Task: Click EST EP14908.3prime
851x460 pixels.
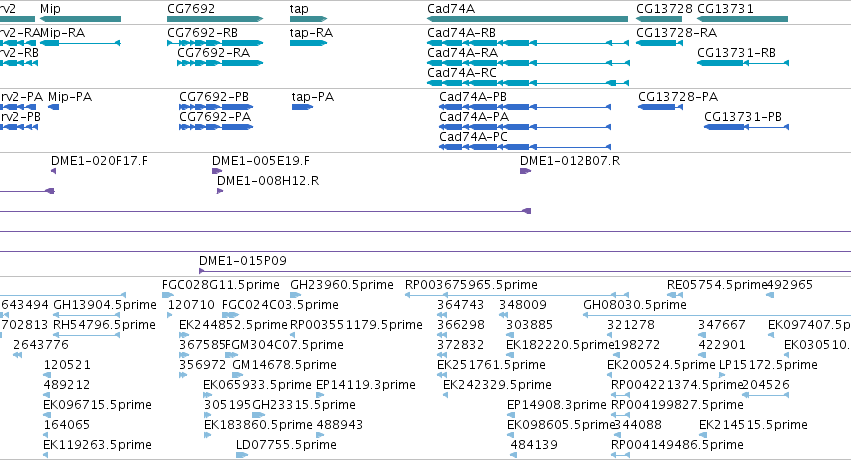Action: pyautogui.click(x=510, y=416)
